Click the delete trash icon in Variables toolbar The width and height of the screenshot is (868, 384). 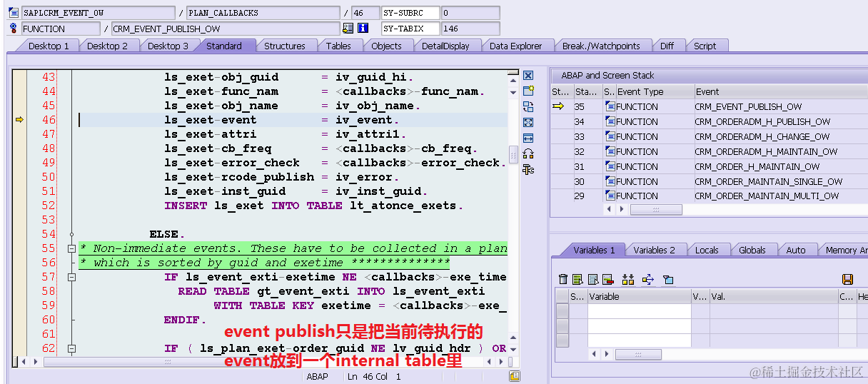pos(563,279)
